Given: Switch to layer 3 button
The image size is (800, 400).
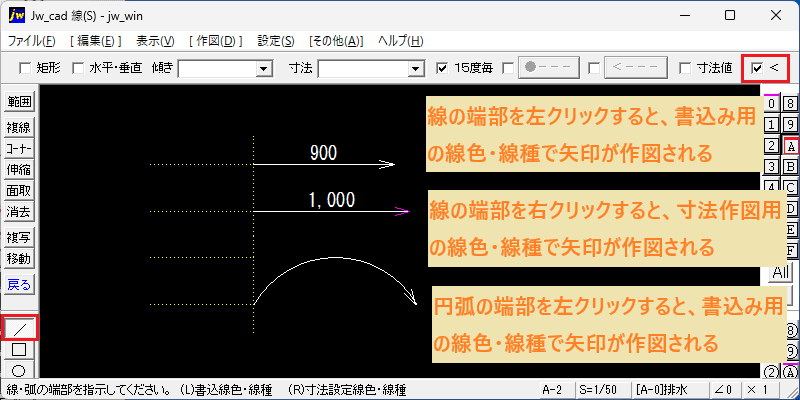Looking at the screenshot, I should pos(771,166).
